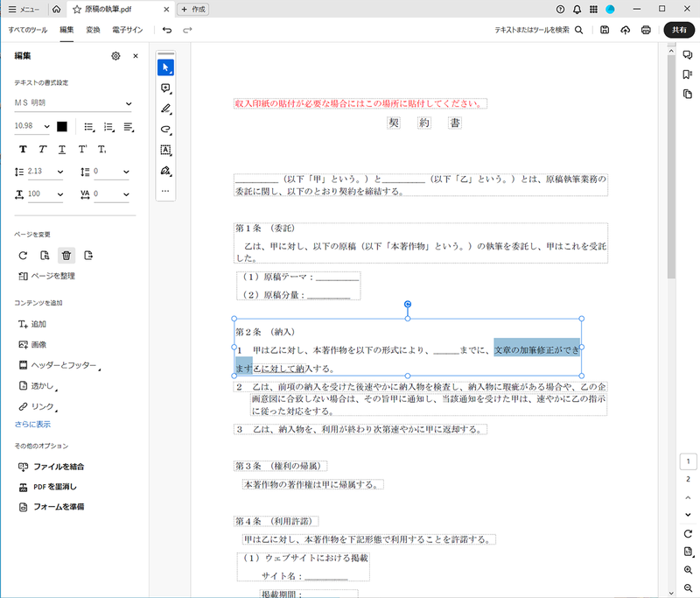700x598 pixels.
Task: Zoom in on the document
Action: (688, 570)
